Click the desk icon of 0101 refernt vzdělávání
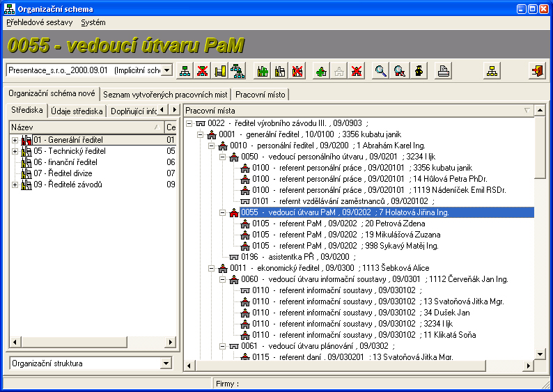This screenshot has height=392, width=553. [245, 201]
